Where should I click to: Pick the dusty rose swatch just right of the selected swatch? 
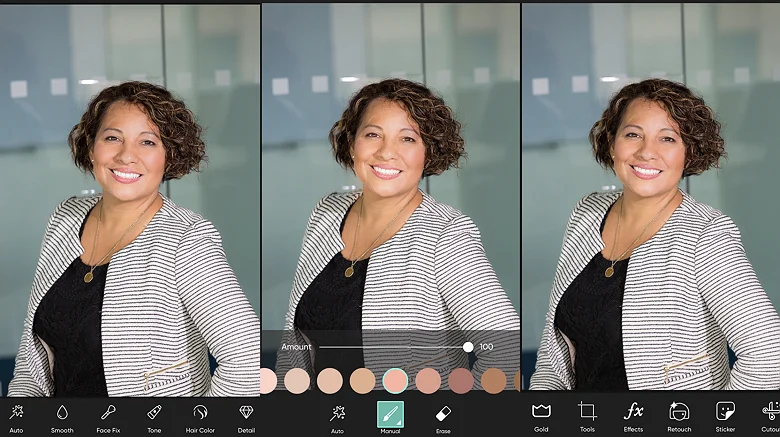click(x=428, y=381)
